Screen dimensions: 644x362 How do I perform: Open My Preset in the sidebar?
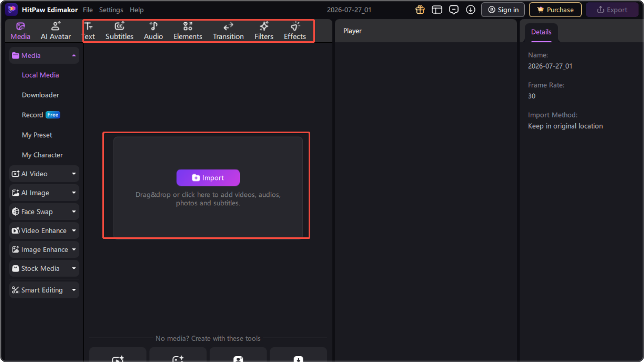(37, 135)
